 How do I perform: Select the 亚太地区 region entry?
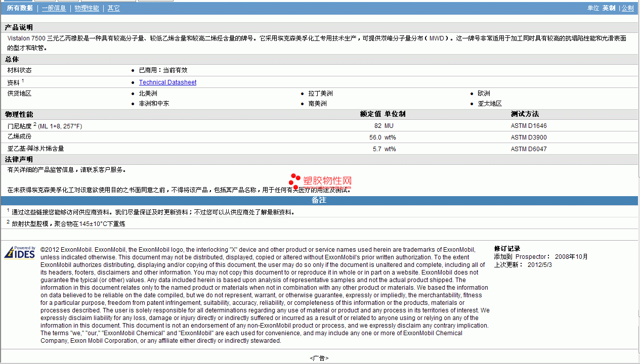490,104
